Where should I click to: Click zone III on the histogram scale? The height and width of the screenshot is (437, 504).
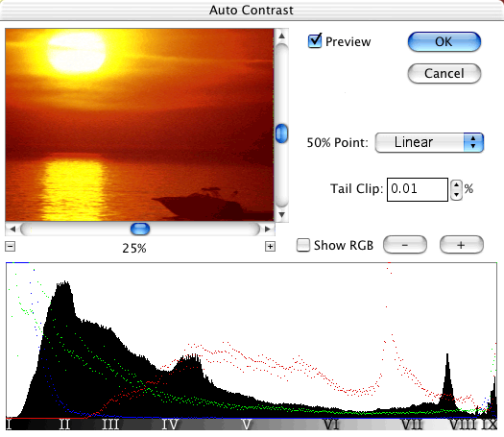coord(110,425)
